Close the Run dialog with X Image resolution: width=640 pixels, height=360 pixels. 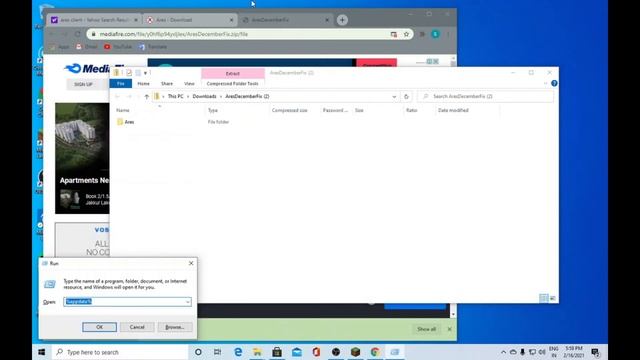191,263
